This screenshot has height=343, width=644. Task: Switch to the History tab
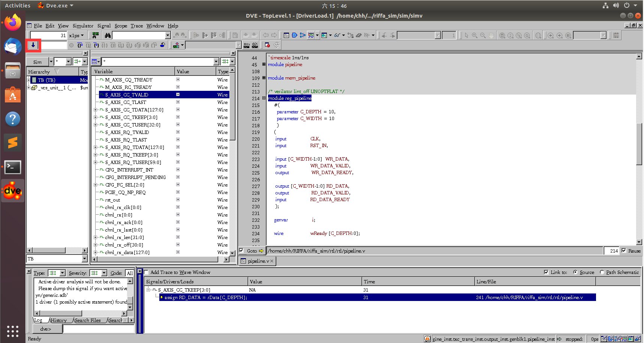pyautogui.click(x=59, y=320)
